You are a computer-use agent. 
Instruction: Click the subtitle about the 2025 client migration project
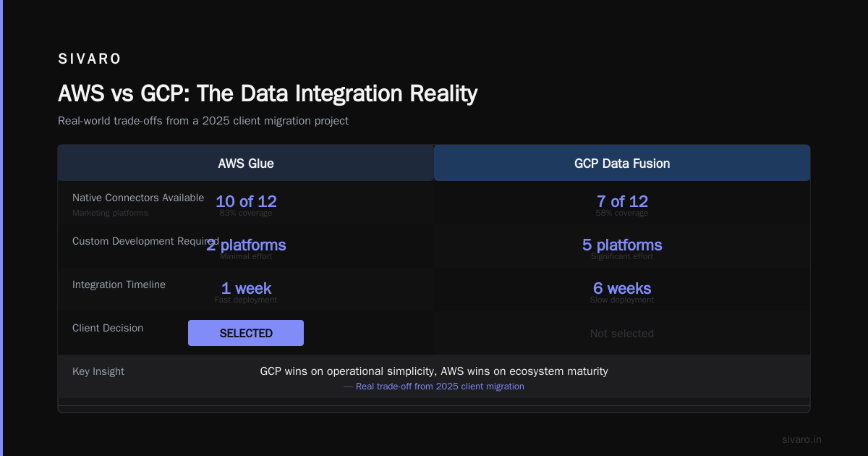click(203, 121)
